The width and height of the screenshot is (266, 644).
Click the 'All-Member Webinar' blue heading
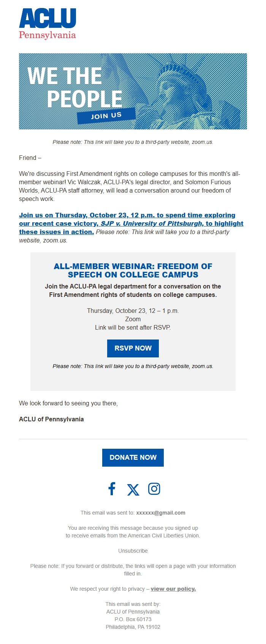point(133,270)
